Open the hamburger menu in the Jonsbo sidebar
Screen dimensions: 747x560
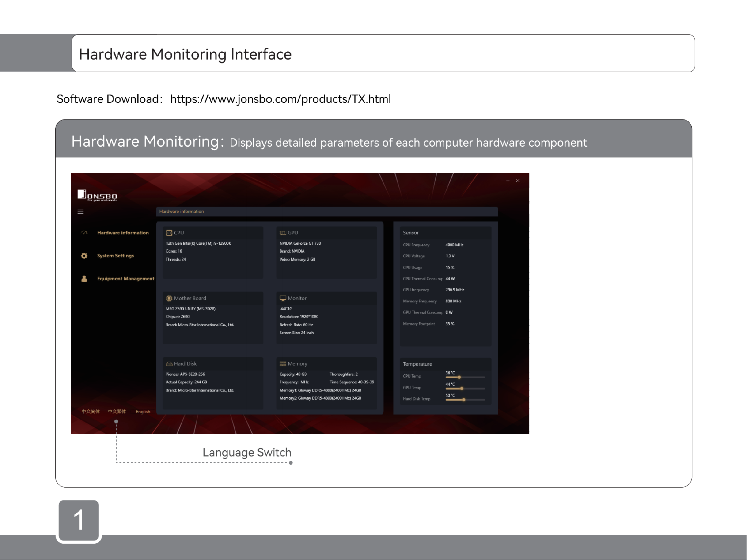pyautogui.click(x=81, y=212)
